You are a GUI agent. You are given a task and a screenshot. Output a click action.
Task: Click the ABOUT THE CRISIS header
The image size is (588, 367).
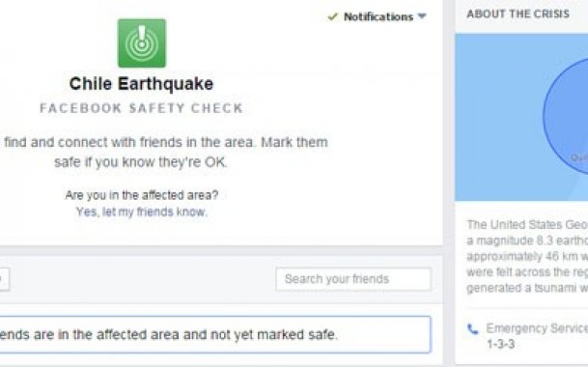click(x=518, y=14)
